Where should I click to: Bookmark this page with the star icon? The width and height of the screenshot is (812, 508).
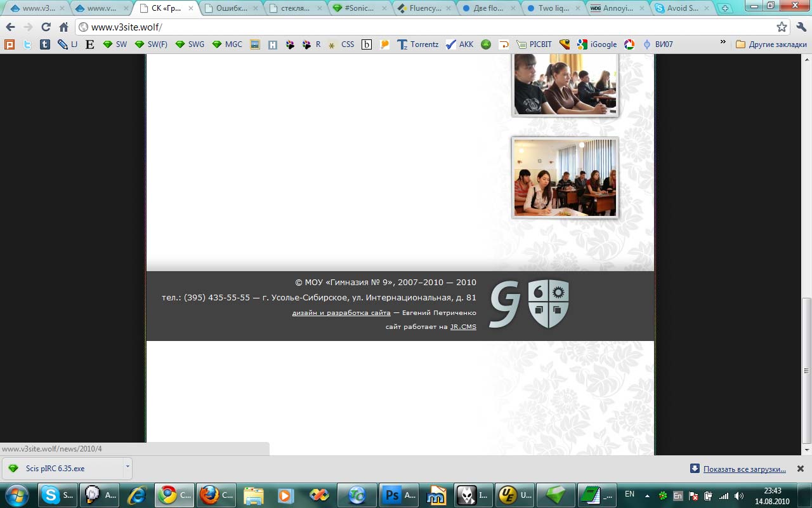click(x=782, y=27)
